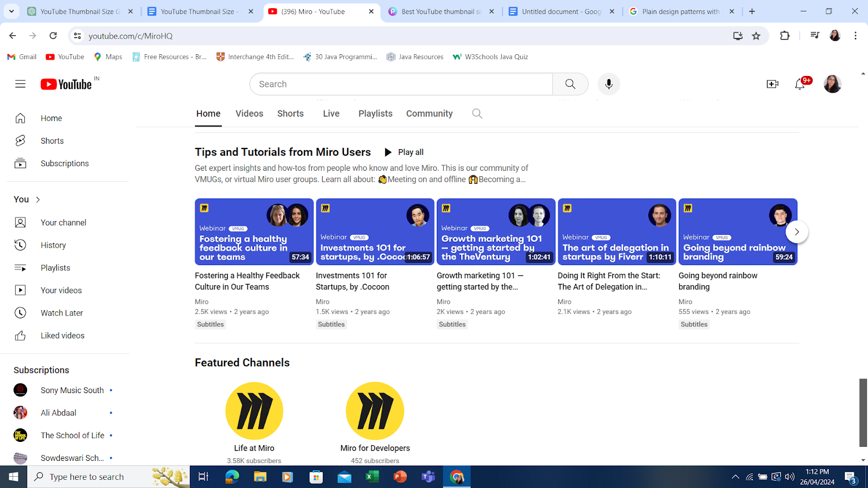
Task: Open Excel from taskbar
Action: click(372, 477)
